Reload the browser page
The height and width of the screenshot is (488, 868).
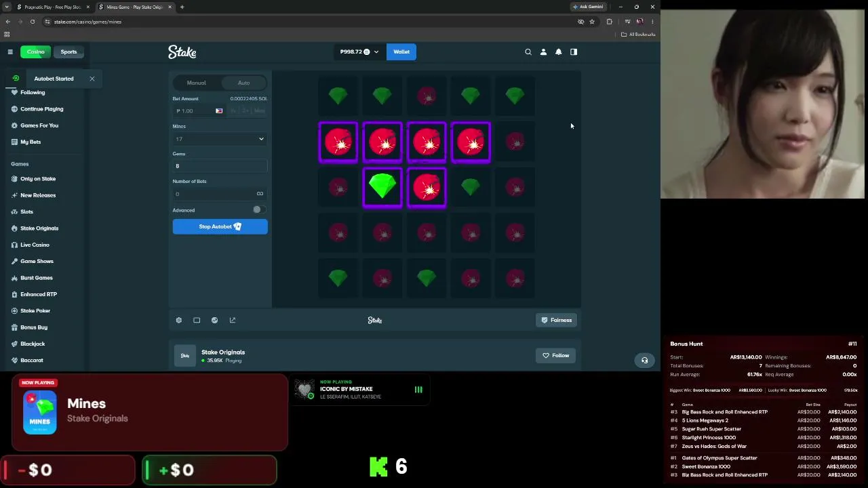(32, 22)
